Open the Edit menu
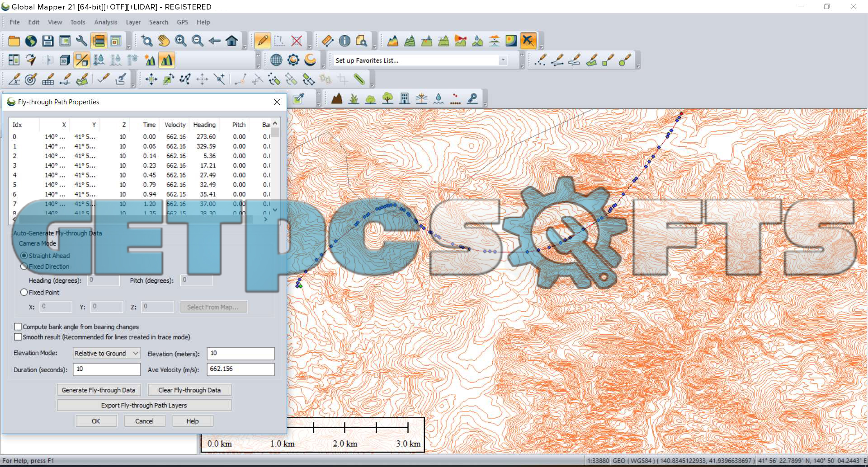Screen dimensions: 868x467 pos(33,22)
